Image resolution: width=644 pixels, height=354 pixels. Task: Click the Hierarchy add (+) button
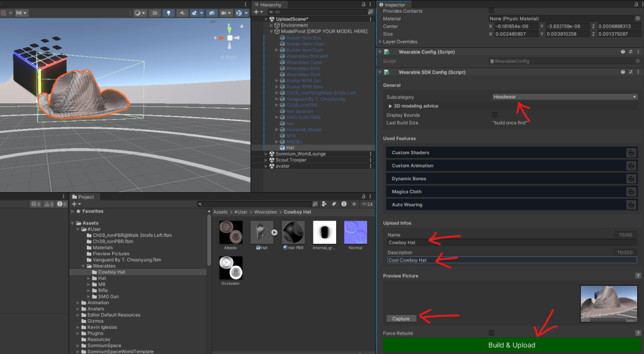[x=257, y=12]
